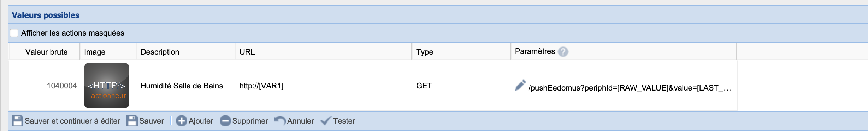Click the floppy disk icon for Sauver
868x131 pixels.
click(132, 121)
